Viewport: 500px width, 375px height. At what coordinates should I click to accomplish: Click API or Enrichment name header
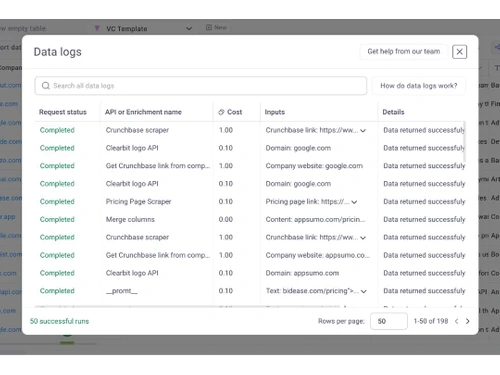click(143, 112)
